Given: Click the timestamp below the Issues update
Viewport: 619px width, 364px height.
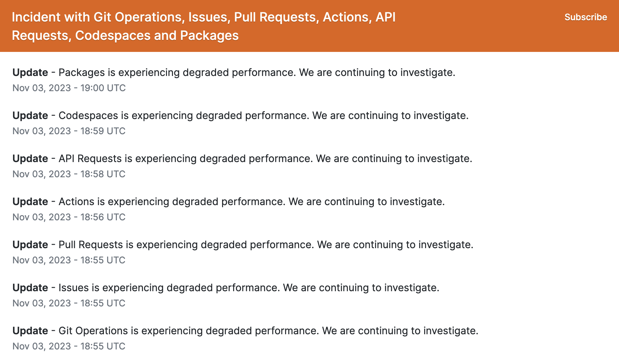Looking at the screenshot, I should tap(69, 303).
